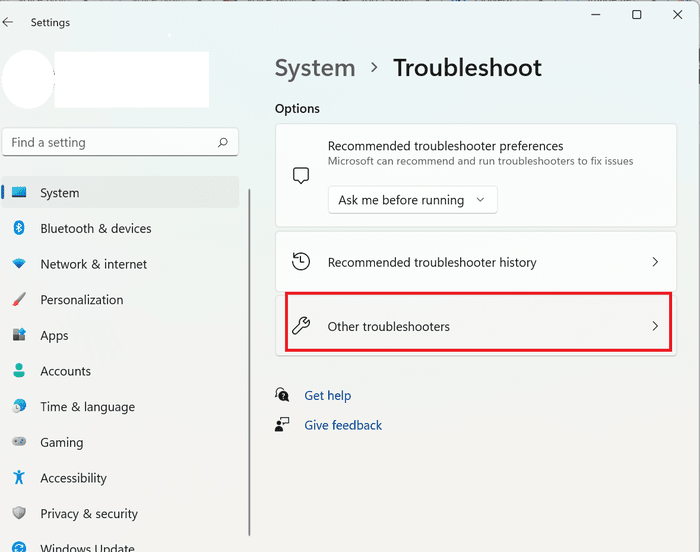This screenshot has height=552, width=700.
Task: Click the search magnifier icon in Find a setting
Action: point(223,142)
